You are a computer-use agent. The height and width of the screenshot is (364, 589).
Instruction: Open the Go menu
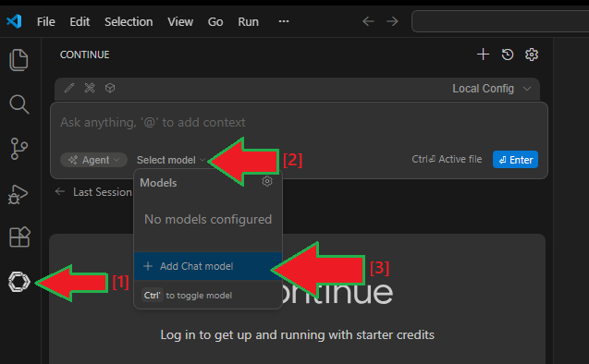click(215, 22)
